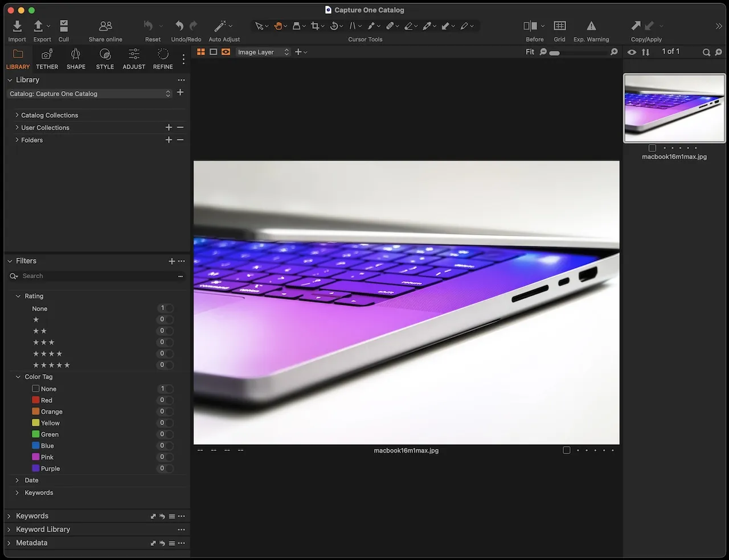729x560 pixels.
Task: Open the Image Layer dropdown
Action: coord(263,52)
